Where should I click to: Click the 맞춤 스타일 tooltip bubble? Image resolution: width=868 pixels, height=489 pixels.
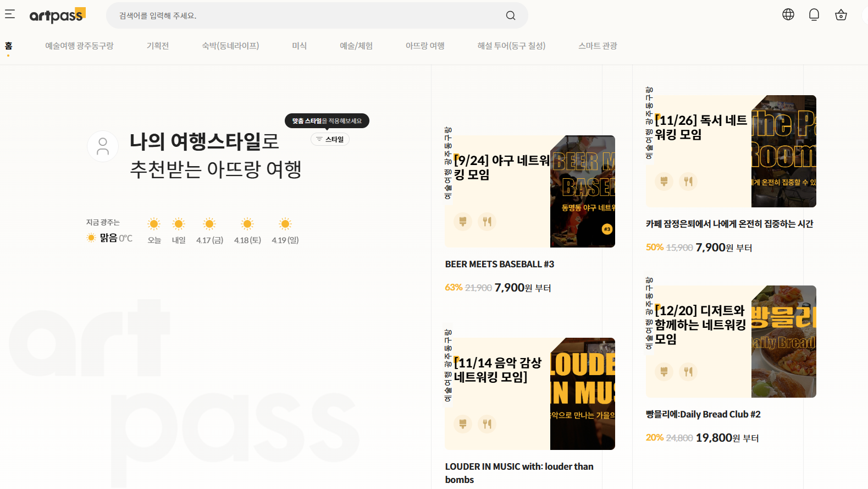(x=327, y=121)
